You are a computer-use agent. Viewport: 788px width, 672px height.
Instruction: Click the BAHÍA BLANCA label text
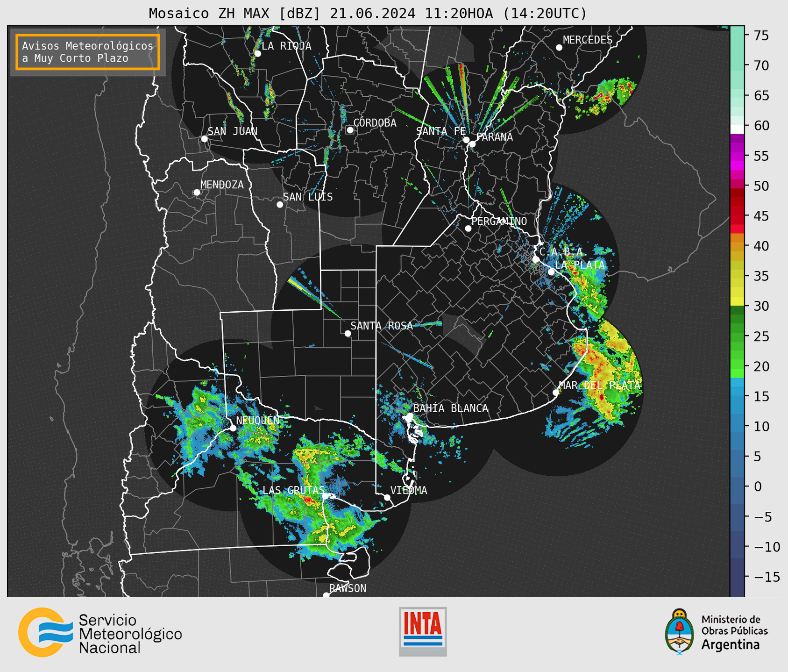(451, 408)
